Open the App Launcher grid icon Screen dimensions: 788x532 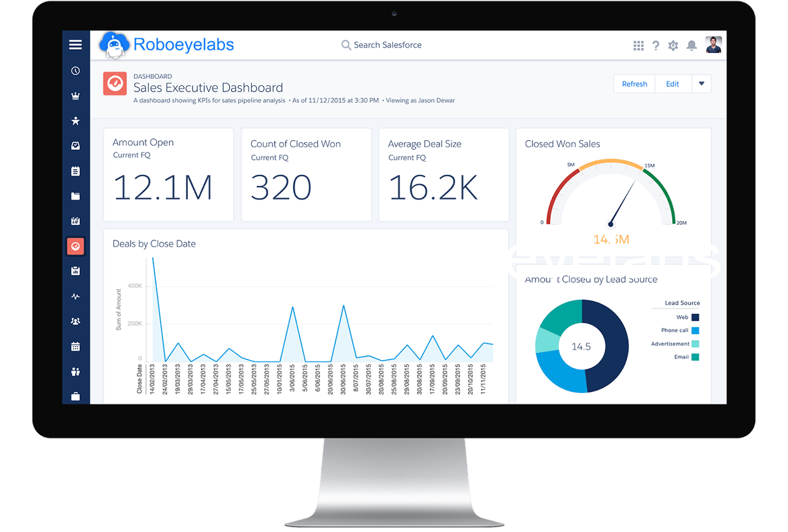click(639, 46)
